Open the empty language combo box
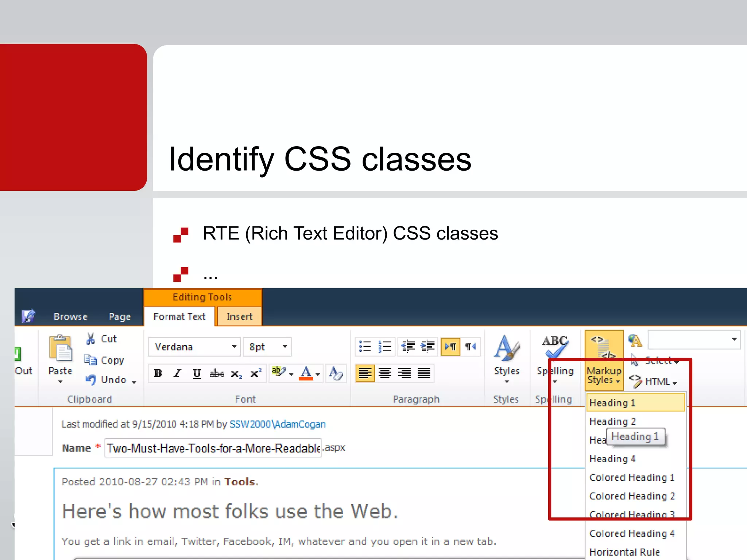The height and width of the screenshot is (560, 747). point(694,339)
